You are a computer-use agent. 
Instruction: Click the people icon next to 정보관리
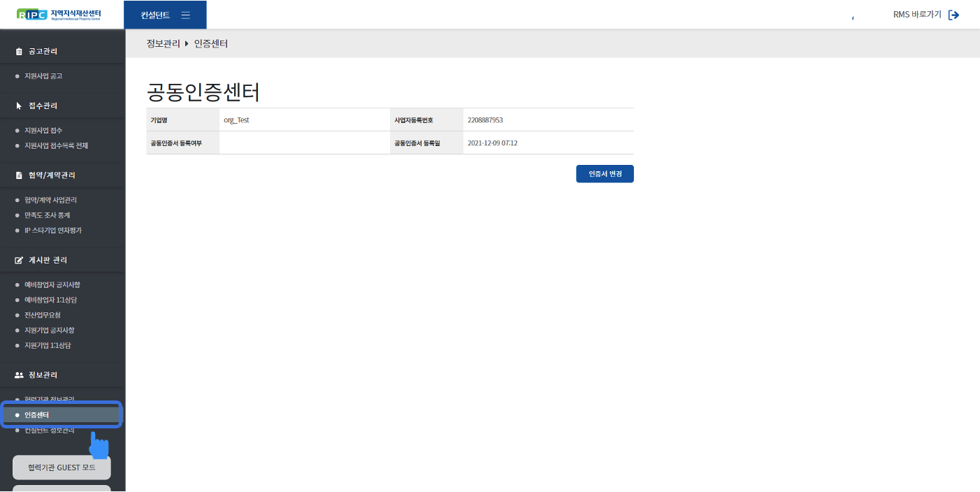pyautogui.click(x=20, y=375)
